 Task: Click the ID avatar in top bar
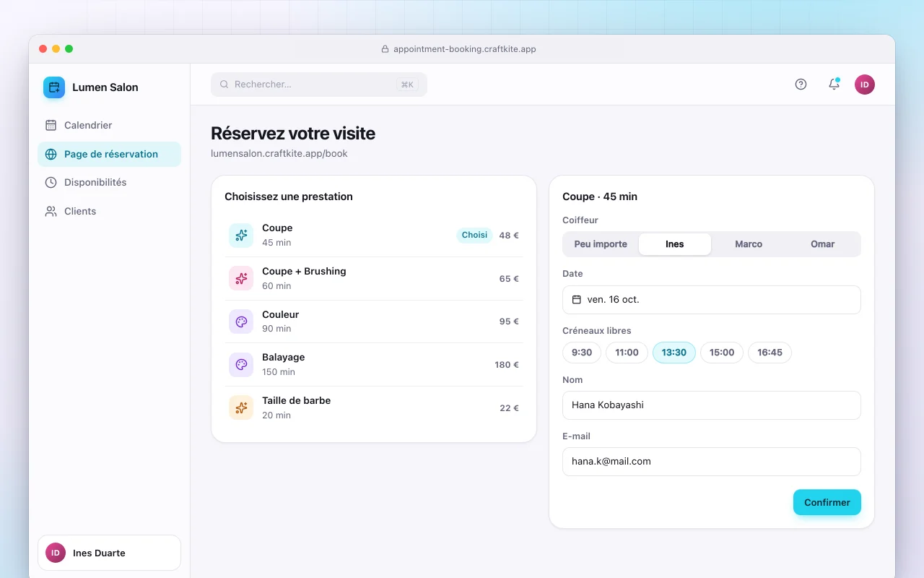point(865,85)
